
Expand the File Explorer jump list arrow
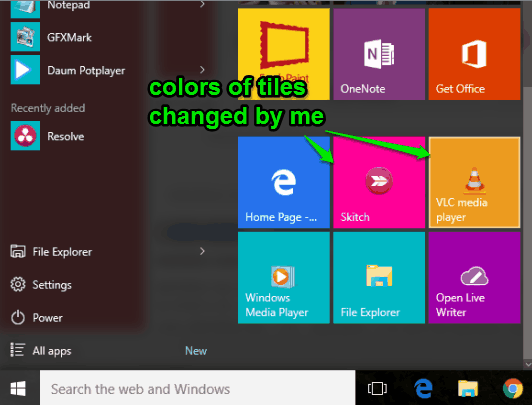[x=202, y=251]
